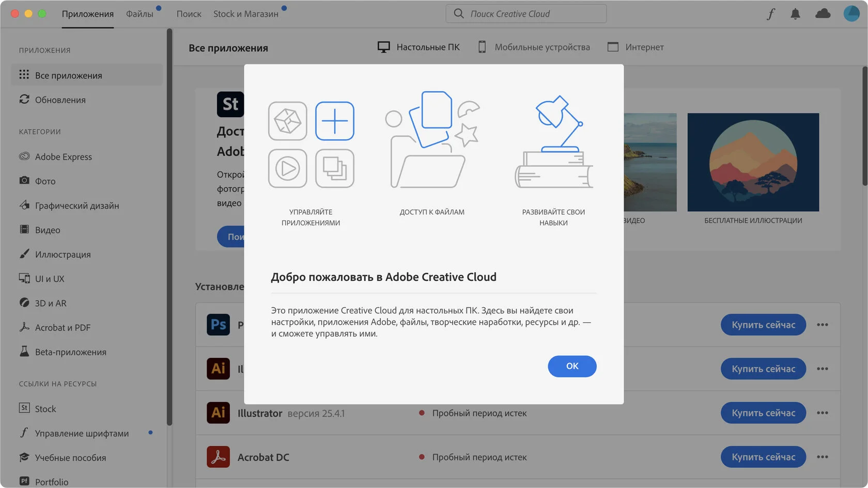Open more options for Photoshop row
The width and height of the screenshot is (868, 488).
(823, 325)
